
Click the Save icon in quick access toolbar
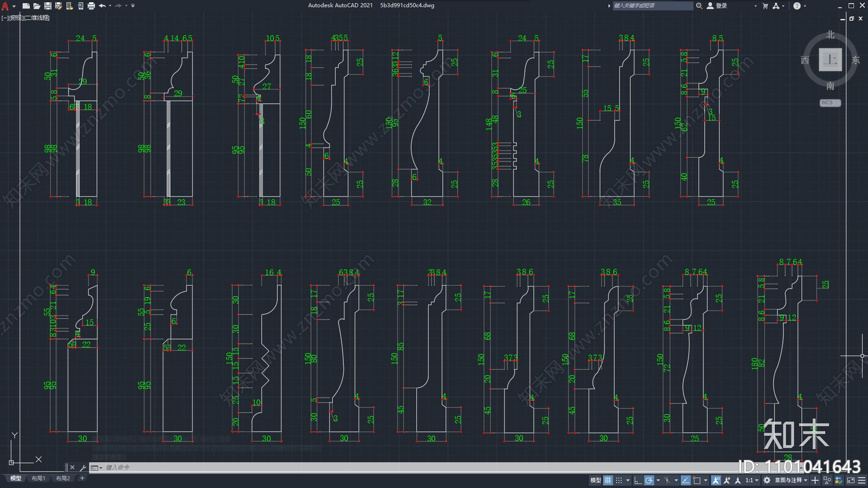(x=47, y=6)
